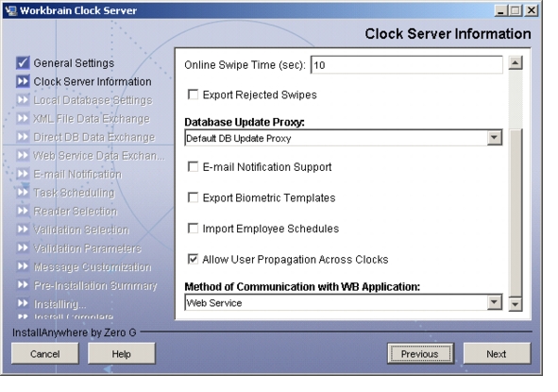Click the arrow icon beside XML File Data Exchange

(23, 119)
